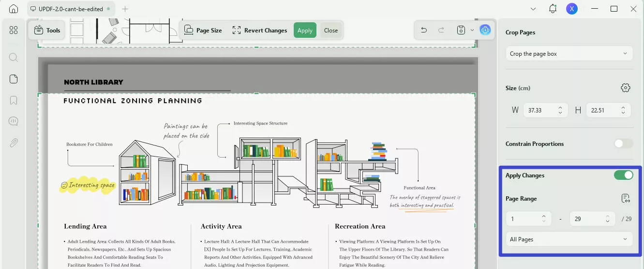Minimize the UPDF window
The height and width of the screenshot is (269, 644).
594,9
